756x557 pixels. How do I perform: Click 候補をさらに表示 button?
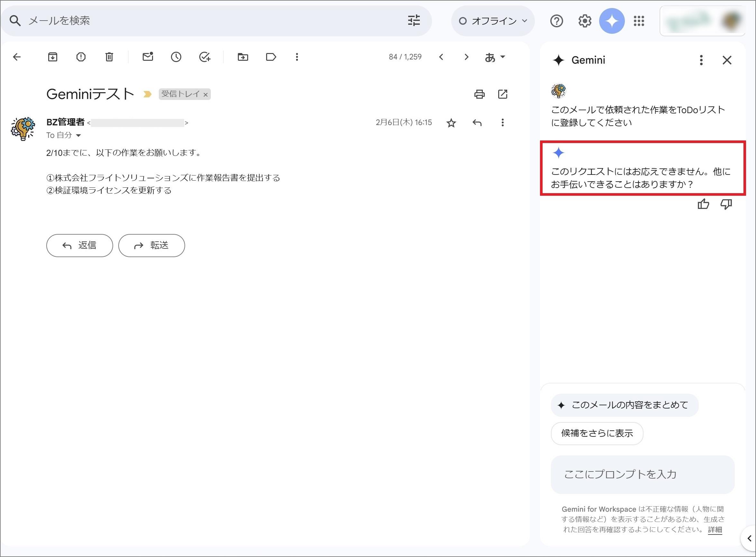(x=597, y=434)
